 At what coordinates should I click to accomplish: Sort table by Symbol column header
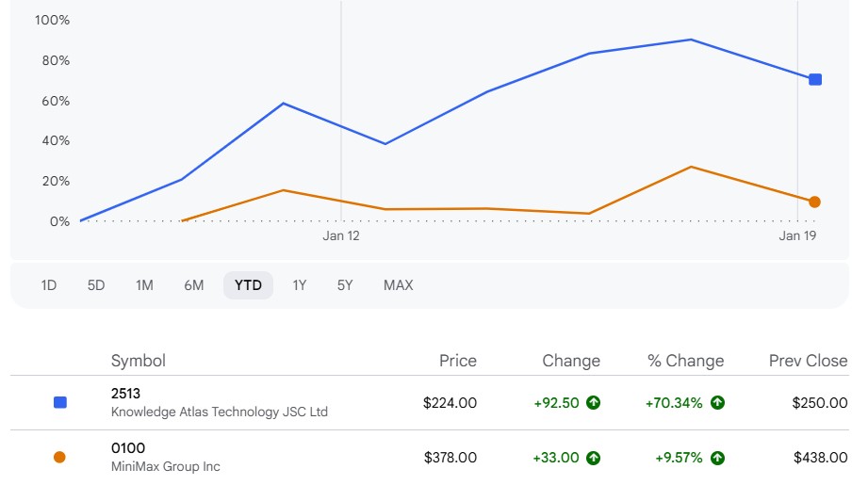(x=139, y=361)
